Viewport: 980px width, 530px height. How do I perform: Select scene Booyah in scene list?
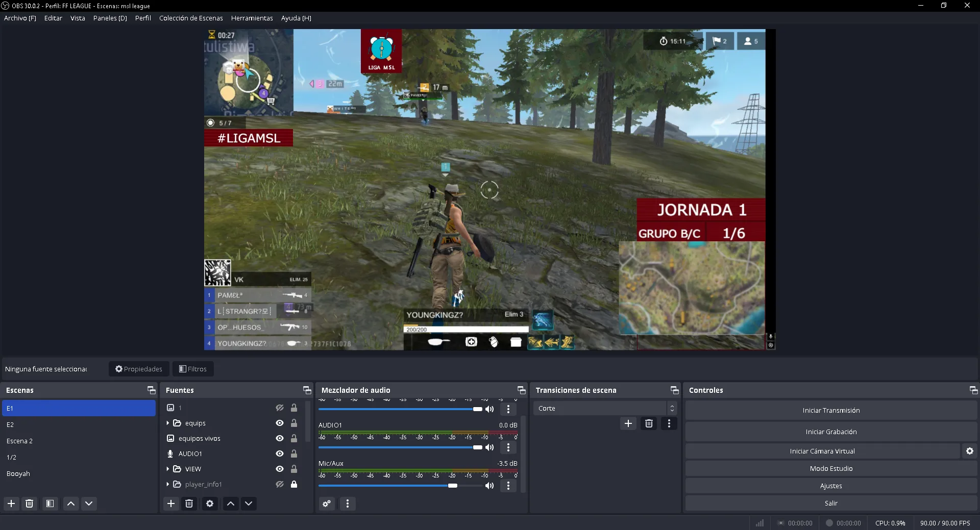click(x=18, y=473)
